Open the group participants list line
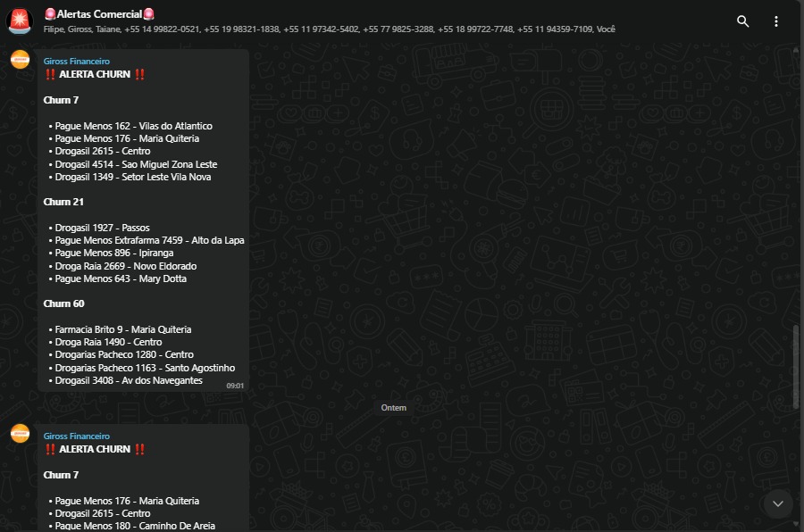804x532 pixels. tap(329, 29)
